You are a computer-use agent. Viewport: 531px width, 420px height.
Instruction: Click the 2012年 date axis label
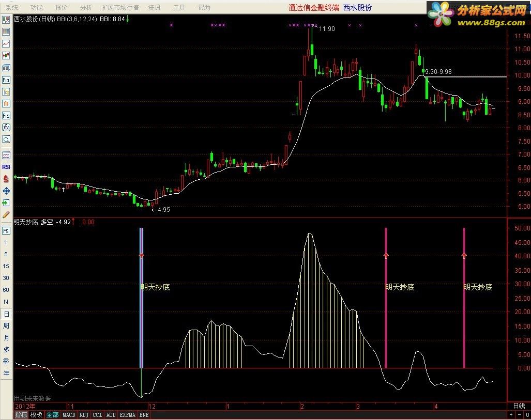[25, 406]
